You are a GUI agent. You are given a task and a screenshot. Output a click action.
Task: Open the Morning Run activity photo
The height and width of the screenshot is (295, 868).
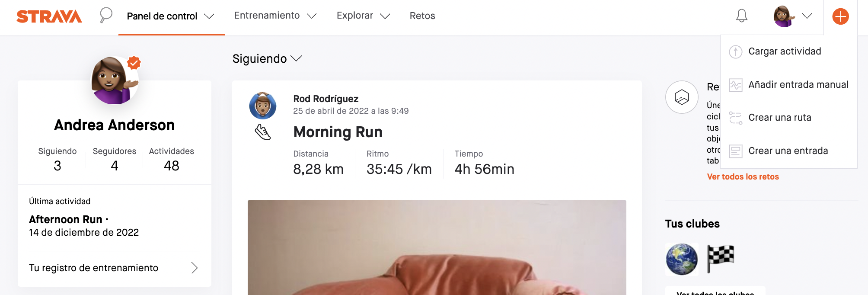pyautogui.click(x=437, y=247)
